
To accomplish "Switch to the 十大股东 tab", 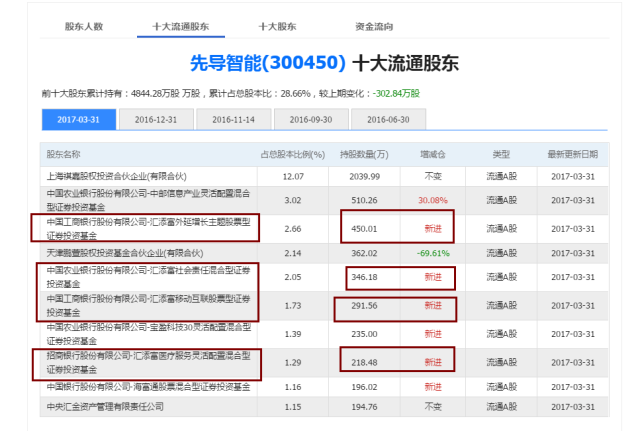I will tap(277, 27).
